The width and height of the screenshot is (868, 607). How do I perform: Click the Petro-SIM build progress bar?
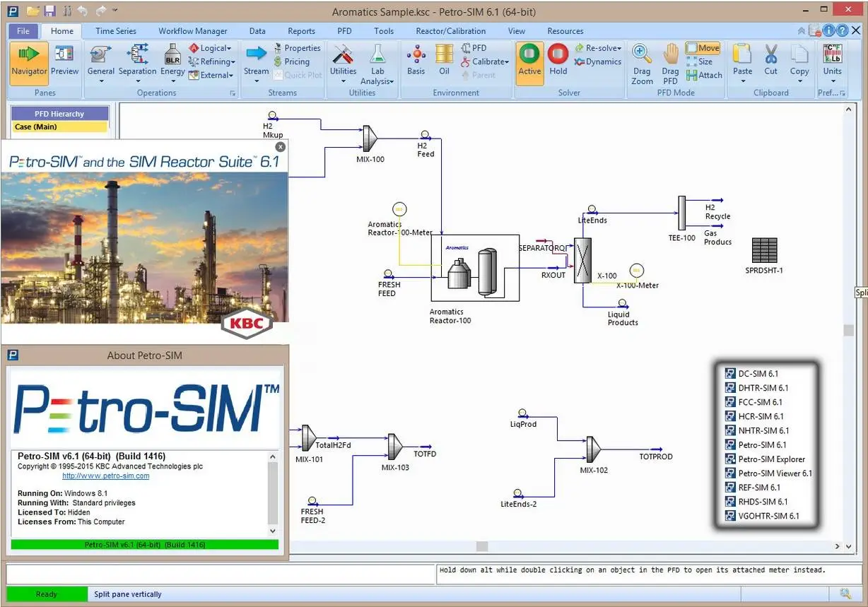(x=145, y=545)
